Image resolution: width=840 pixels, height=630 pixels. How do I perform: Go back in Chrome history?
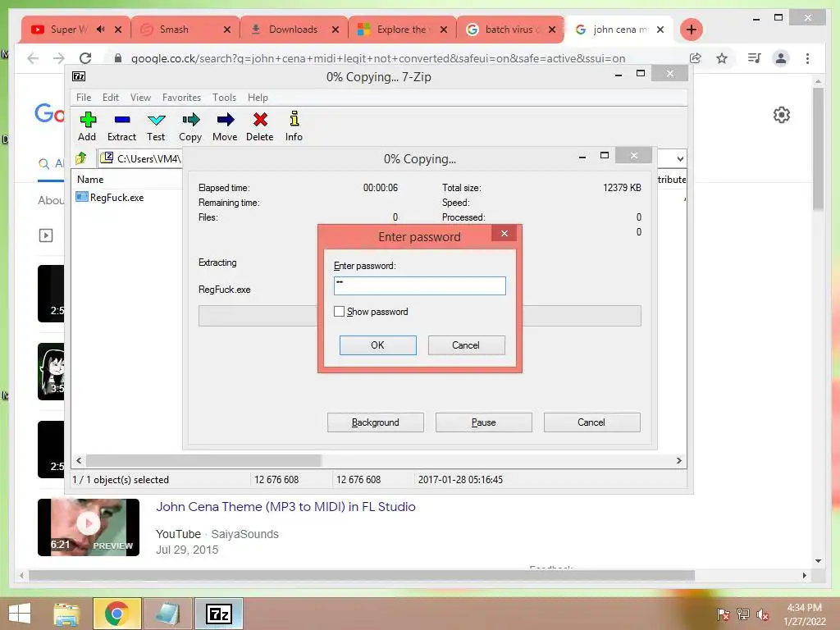[x=33, y=58]
